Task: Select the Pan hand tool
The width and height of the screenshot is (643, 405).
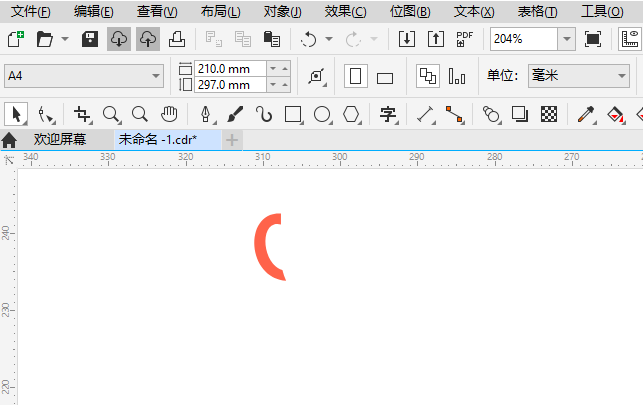Action: tap(169, 114)
